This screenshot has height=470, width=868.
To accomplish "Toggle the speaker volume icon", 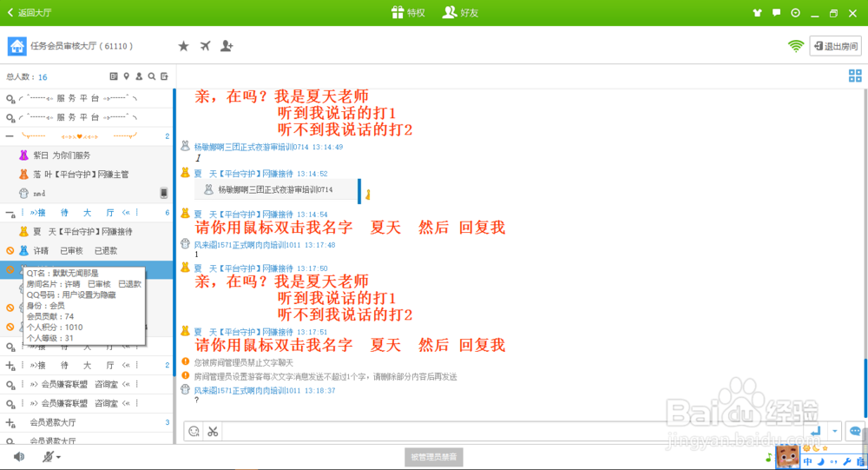I will [x=19, y=457].
